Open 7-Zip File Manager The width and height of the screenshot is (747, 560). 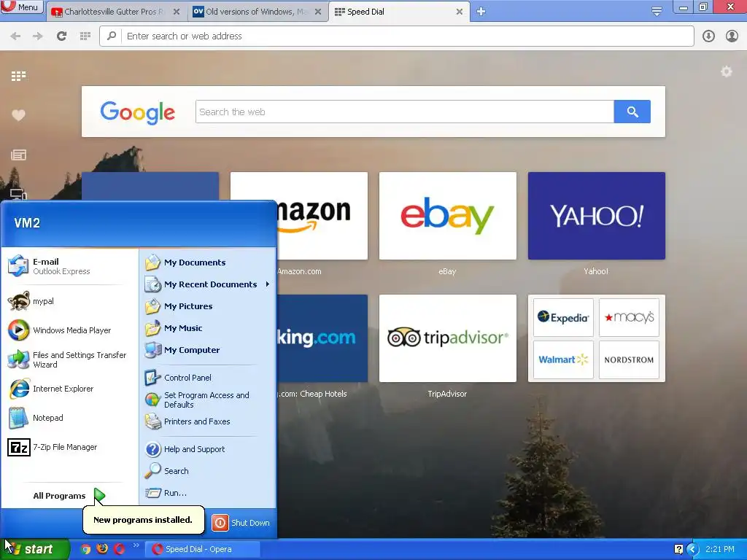pos(69,447)
